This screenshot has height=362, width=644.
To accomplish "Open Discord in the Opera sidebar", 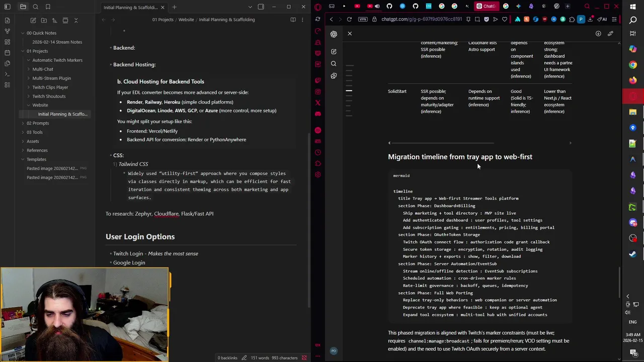I will [317, 114].
